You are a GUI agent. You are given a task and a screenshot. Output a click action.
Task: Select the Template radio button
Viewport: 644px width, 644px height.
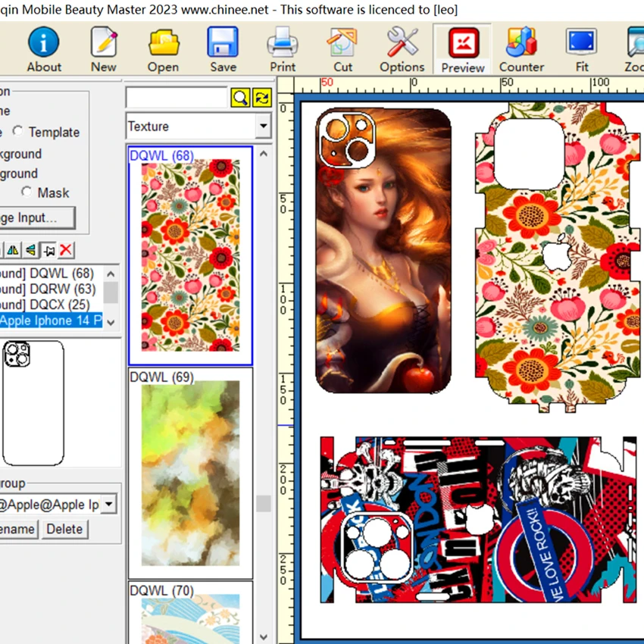click(18, 132)
